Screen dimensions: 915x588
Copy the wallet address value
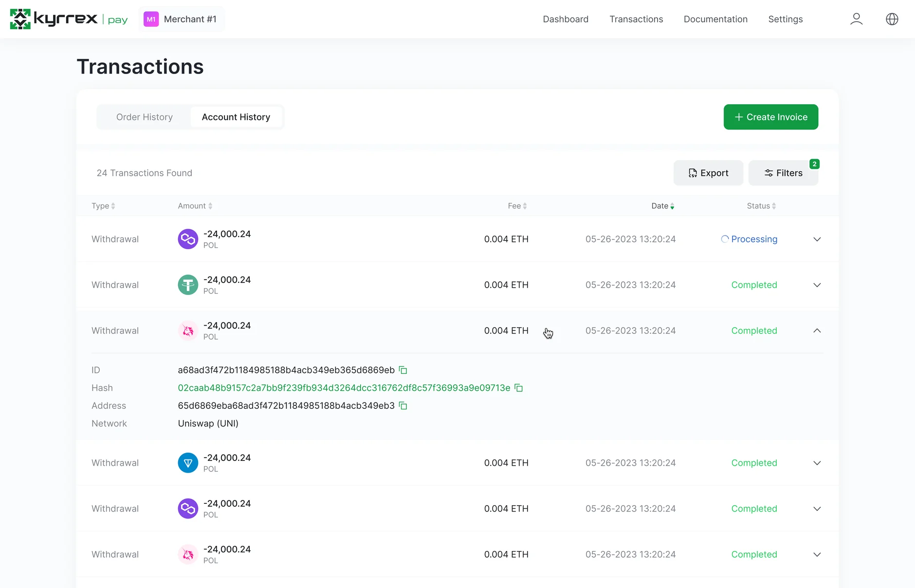[x=403, y=405]
